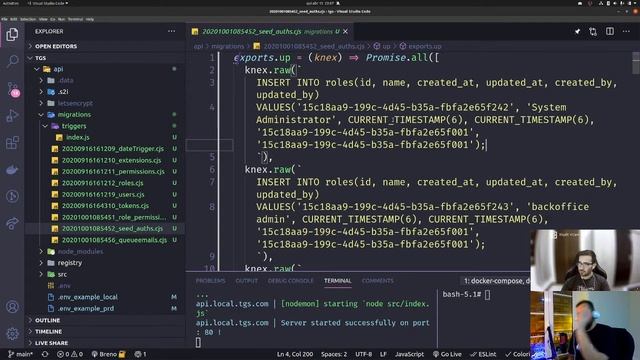Image resolution: width=640 pixels, height=360 pixels.
Task: Open the Explorer view in activity bar
Action: tap(12, 34)
